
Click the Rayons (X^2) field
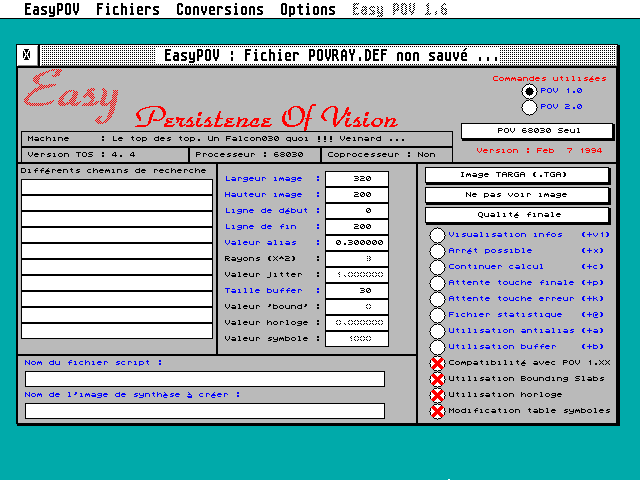(357, 259)
